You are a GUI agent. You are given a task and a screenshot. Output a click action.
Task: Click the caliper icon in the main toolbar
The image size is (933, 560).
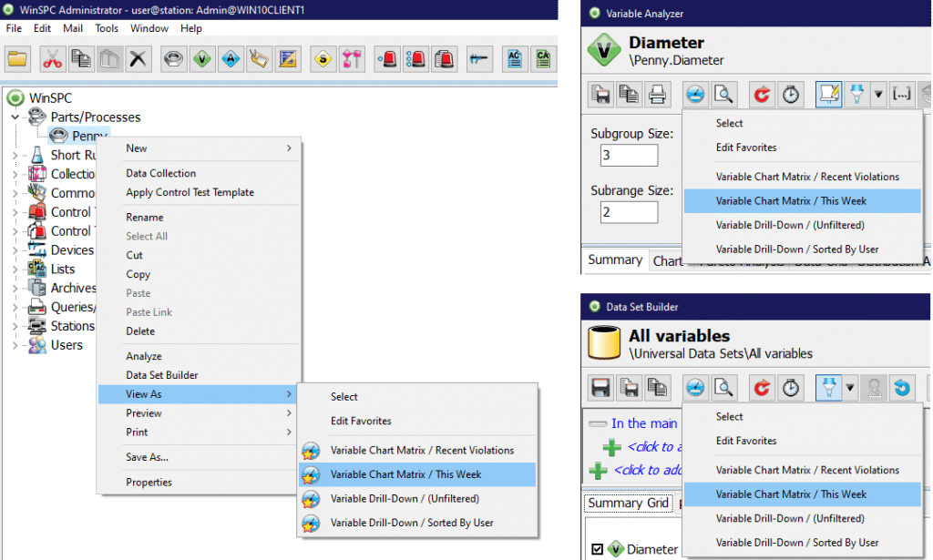click(479, 59)
